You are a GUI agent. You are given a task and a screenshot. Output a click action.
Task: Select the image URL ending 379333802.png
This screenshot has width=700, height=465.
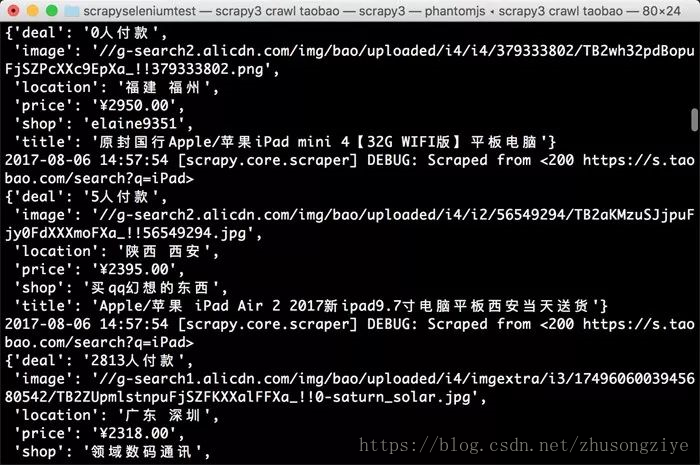[x=350, y=60]
